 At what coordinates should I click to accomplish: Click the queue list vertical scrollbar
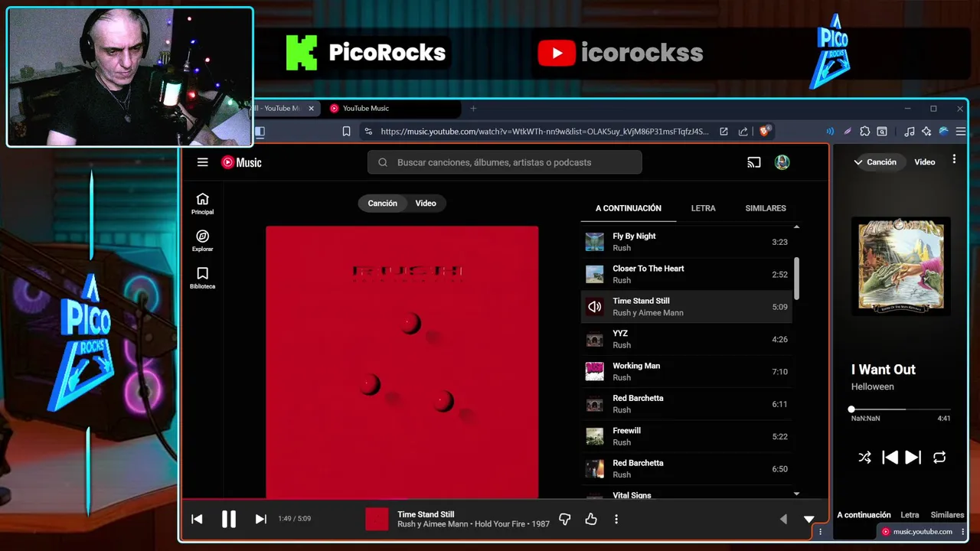[796, 279]
